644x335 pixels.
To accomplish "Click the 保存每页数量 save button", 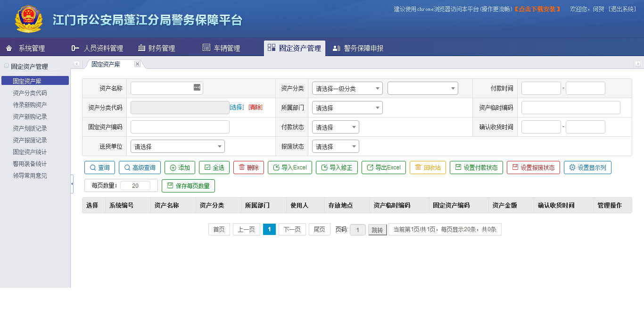I will pos(188,186).
